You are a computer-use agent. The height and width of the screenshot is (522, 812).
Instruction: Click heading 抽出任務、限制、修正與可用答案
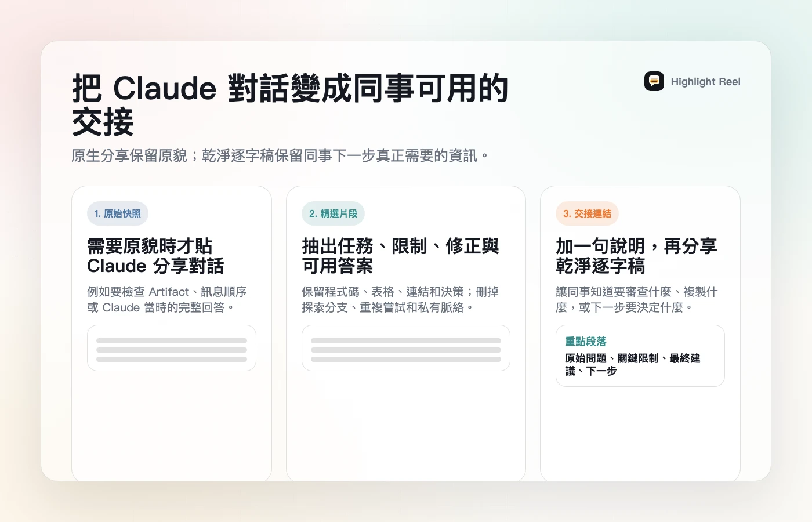click(x=400, y=256)
